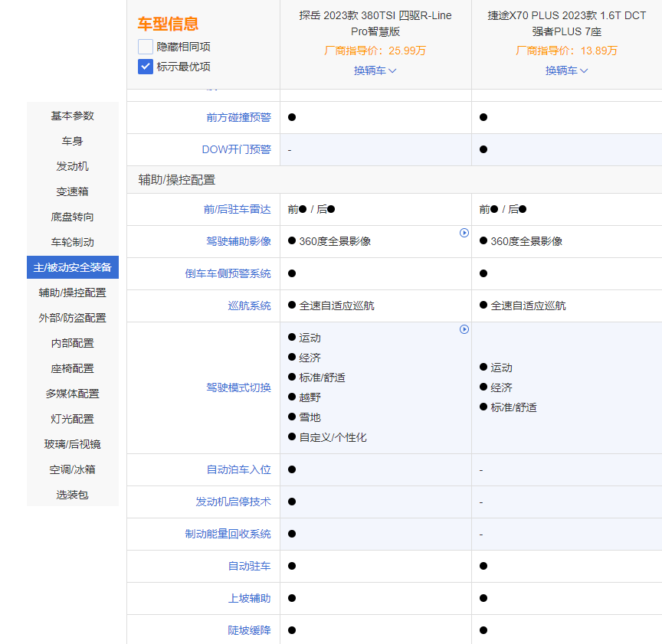Image resolution: width=662 pixels, height=644 pixels.
Task: Open 换辆车 dropdown for 捷途X70 PLUS
Action: 566,70
